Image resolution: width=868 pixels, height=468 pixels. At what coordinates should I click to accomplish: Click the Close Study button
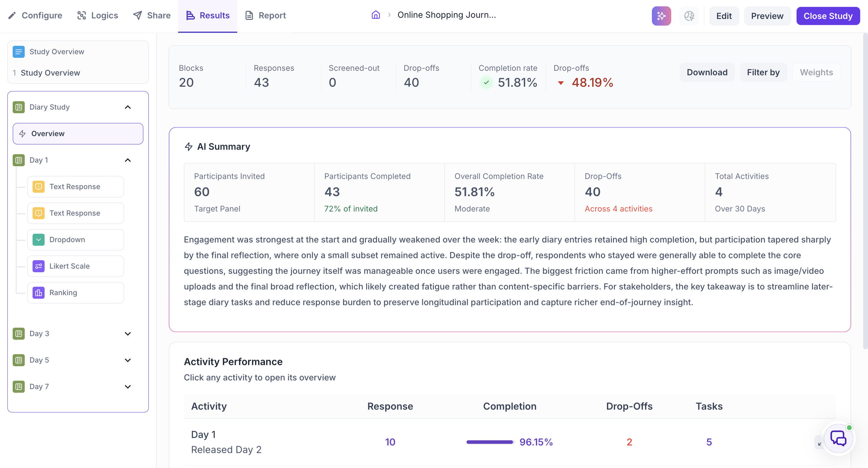(x=828, y=16)
